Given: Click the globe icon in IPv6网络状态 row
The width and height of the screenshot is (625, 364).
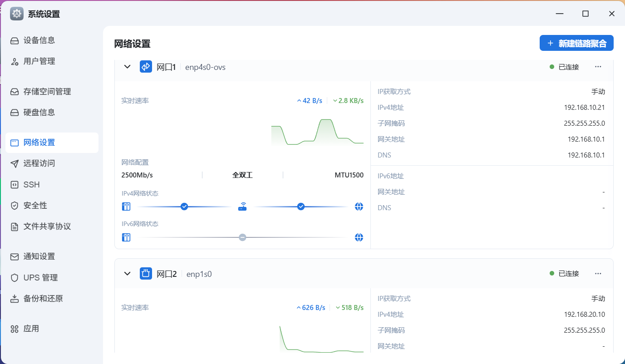Looking at the screenshot, I should coord(359,237).
